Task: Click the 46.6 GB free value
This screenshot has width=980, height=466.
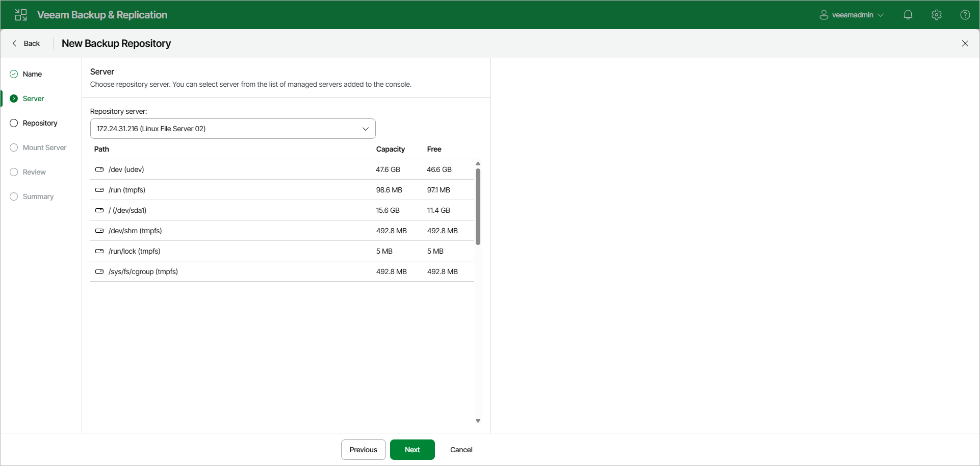Action: pyautogui.click(x=439, y=169)
